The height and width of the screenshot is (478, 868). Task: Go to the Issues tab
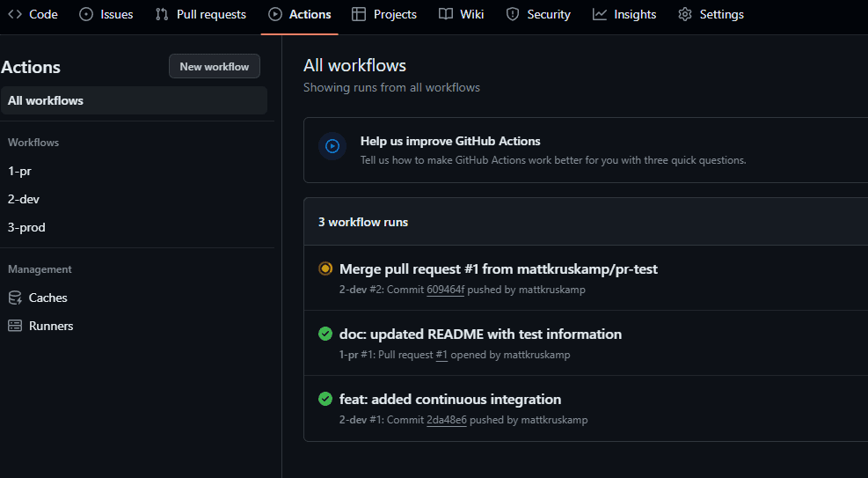pos(106,14)
